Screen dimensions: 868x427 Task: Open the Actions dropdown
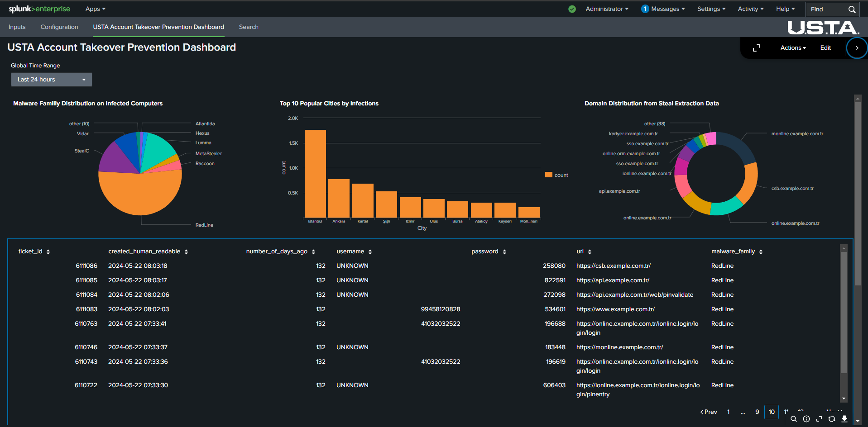tap(793, 48)
